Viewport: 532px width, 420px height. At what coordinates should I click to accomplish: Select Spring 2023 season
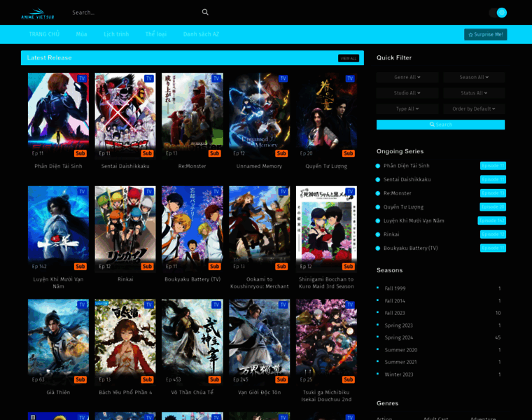(399, 325)
